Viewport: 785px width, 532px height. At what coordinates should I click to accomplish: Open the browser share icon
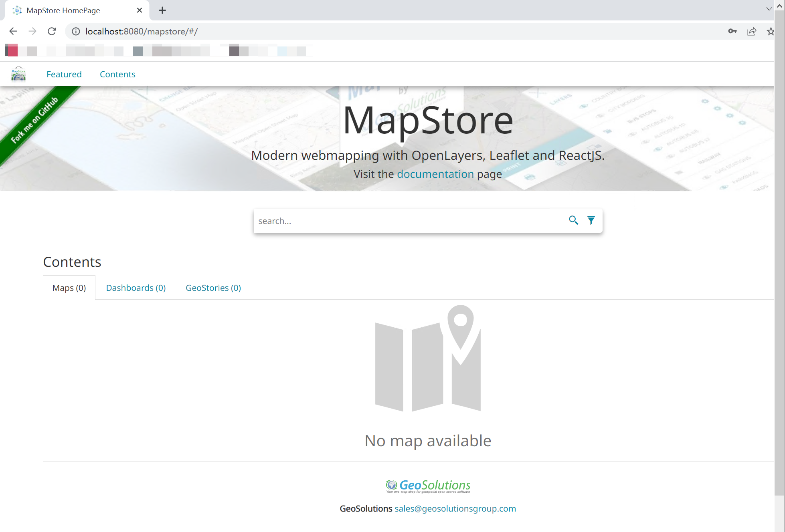pos(751,31)
